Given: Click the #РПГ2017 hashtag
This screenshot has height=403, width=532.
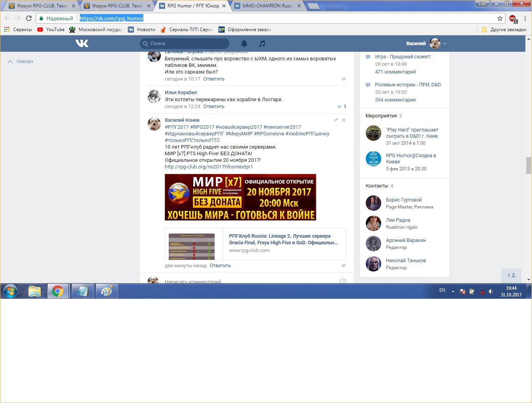Looking at the screenshot, I should pos(177,127).
